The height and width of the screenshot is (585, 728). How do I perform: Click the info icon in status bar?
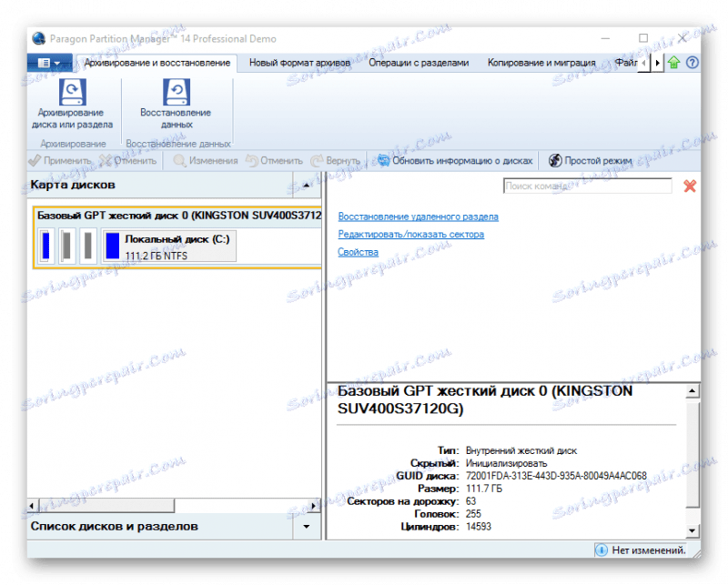(602, 550)
